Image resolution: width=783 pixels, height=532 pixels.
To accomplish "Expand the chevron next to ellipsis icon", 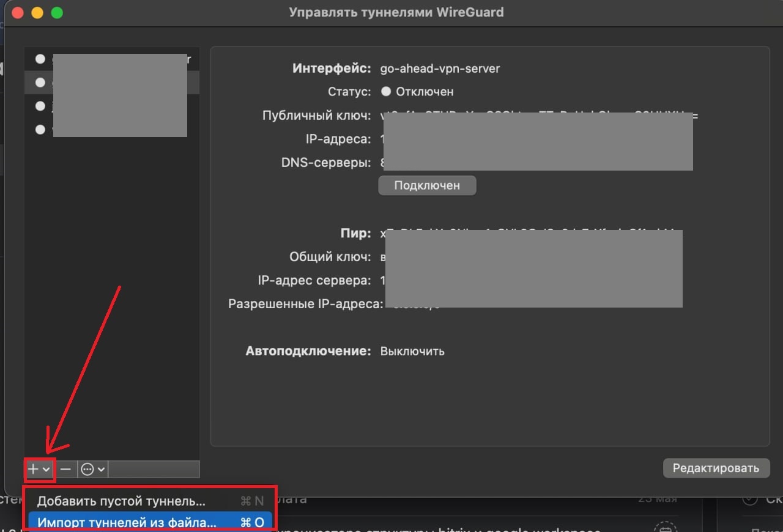I will (102, 469).
